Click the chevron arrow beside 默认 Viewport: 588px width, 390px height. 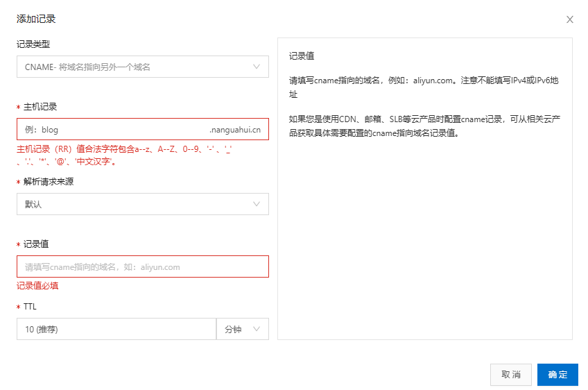[257, 204]
